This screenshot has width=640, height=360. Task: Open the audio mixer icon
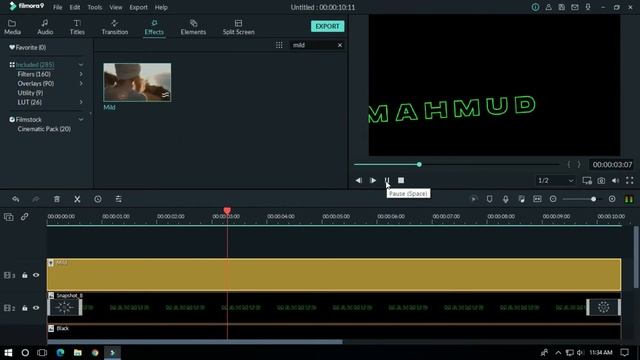pyautogui.click(x=521, y=199)
